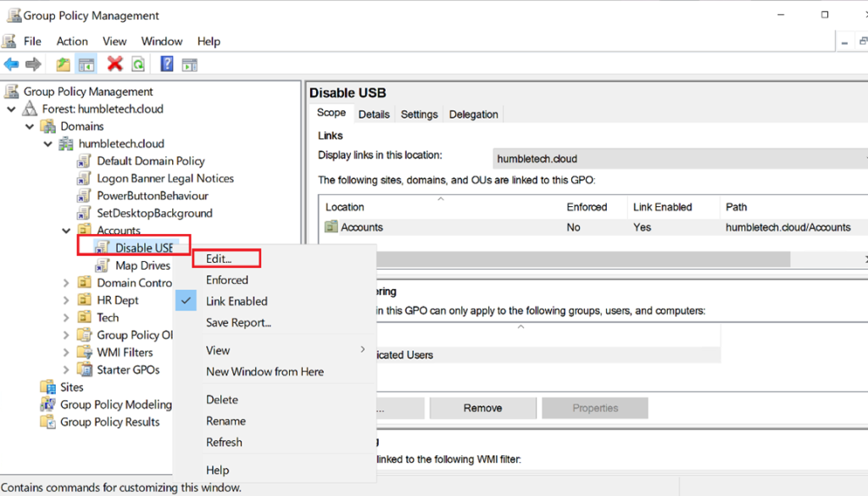Expand the Starter GPOs node
Screen dimensions: 868x496
tap(66, 370)
